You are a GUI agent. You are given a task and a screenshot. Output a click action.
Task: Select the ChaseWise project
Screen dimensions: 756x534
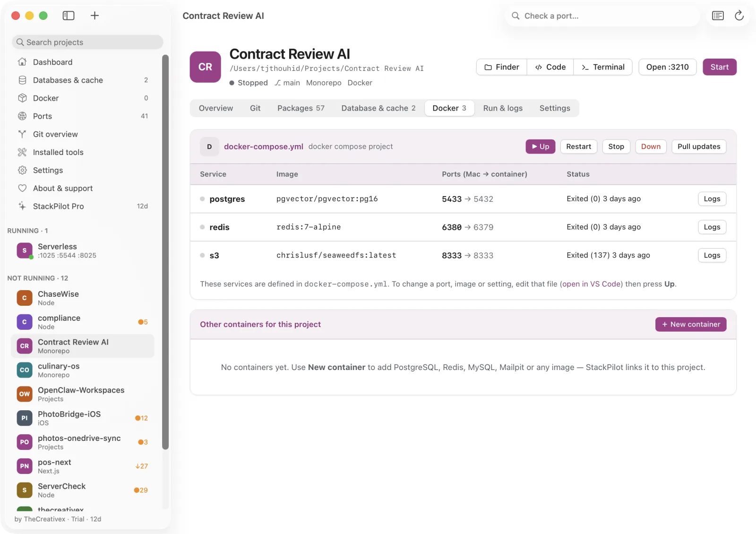(83, 298)
